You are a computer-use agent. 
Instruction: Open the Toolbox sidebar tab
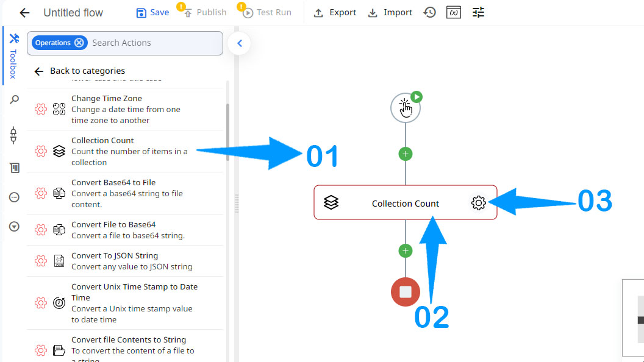pyautogui.click(x=13, y=56)
